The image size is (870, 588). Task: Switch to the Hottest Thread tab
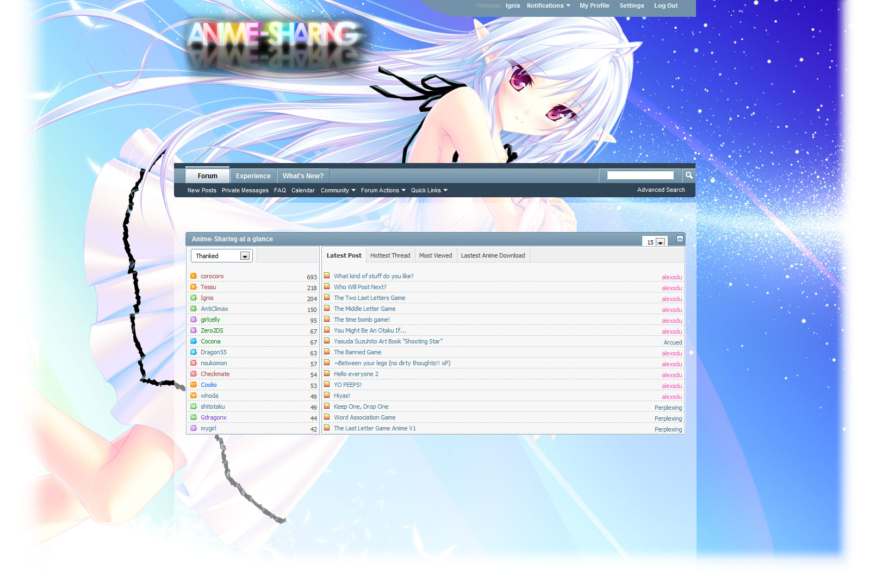[390, 255]
